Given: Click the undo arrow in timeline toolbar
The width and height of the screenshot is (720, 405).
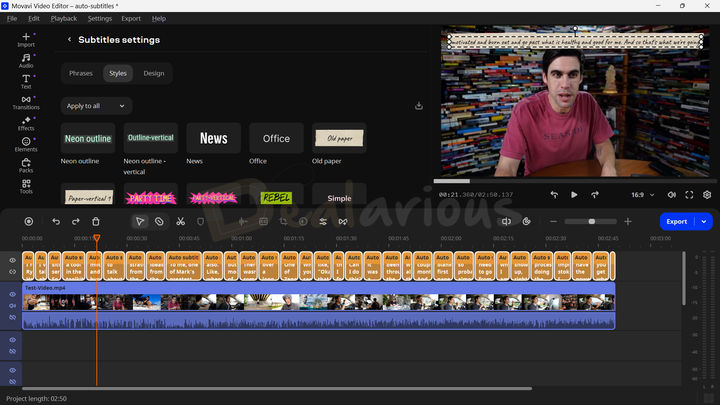Looking at the screenshot, I should tap(56, 221).
